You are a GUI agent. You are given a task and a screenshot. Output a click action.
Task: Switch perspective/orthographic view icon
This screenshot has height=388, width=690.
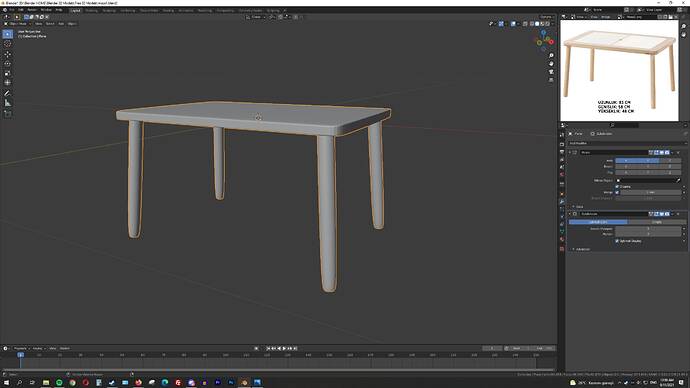[x=551, y=80]
